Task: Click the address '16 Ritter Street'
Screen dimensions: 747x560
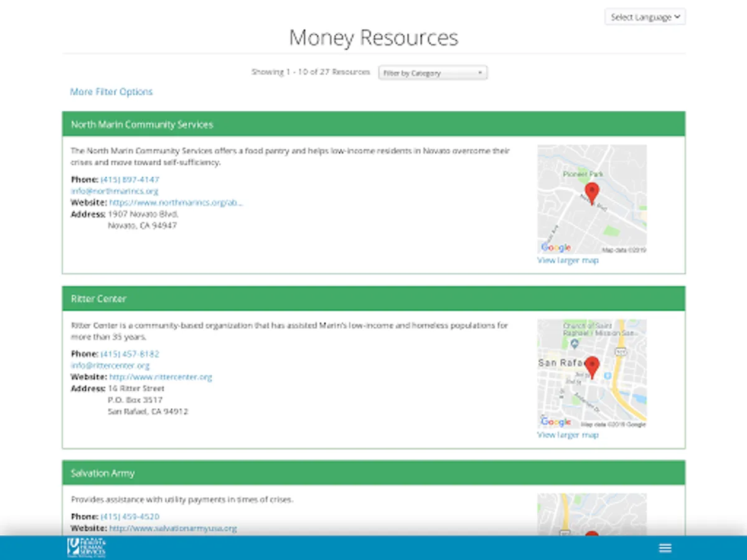Action: pyautogui.click(x=136, y=388)
